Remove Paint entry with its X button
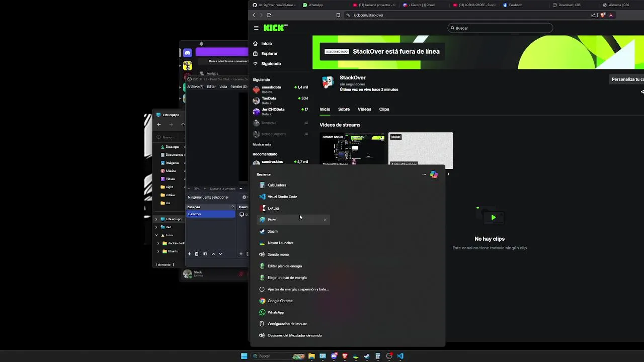644x362 pixels. [x=325, y=220]
